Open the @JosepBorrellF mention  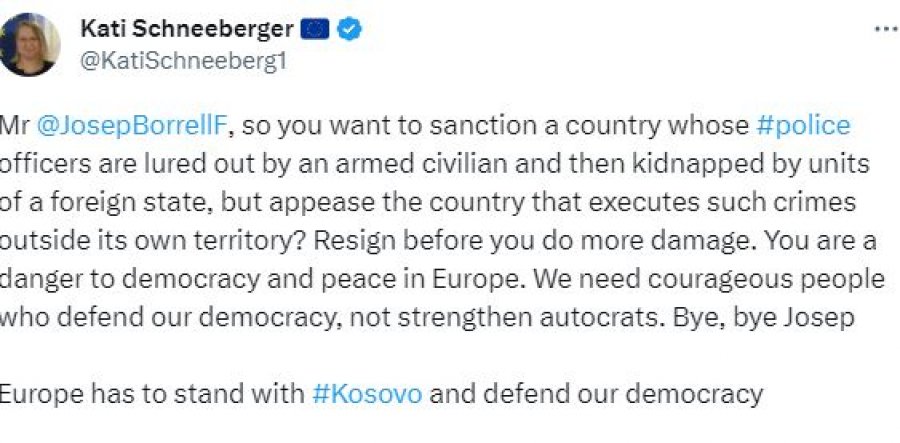point(134,126)
